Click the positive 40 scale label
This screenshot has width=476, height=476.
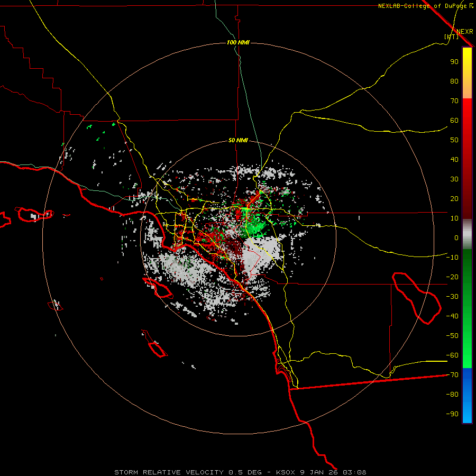point(454,159)
